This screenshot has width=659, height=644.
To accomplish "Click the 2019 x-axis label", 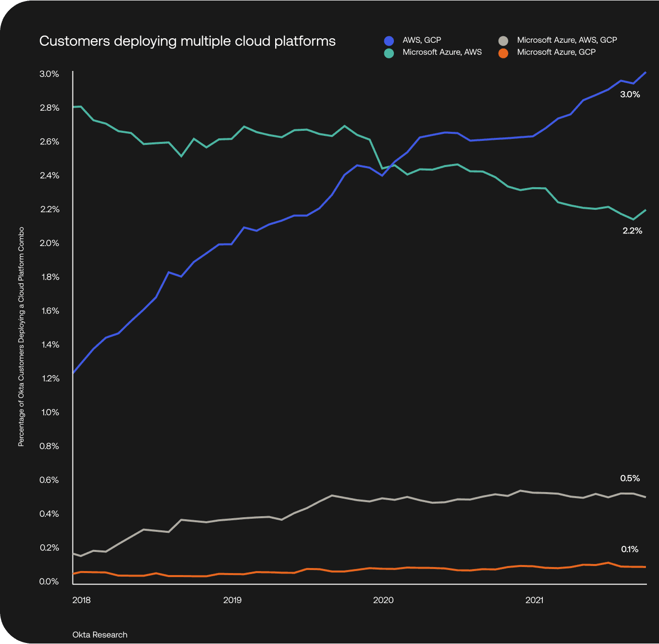I will (x=232, y=600).
